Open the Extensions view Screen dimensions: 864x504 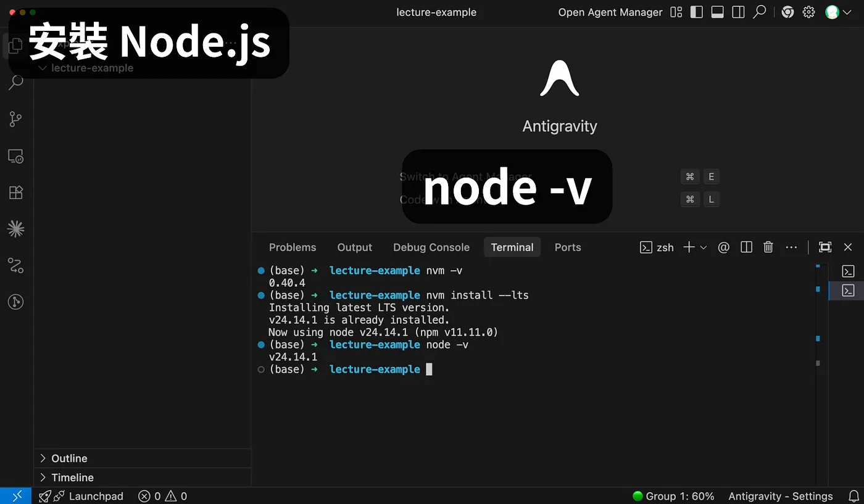click(16, 192)
